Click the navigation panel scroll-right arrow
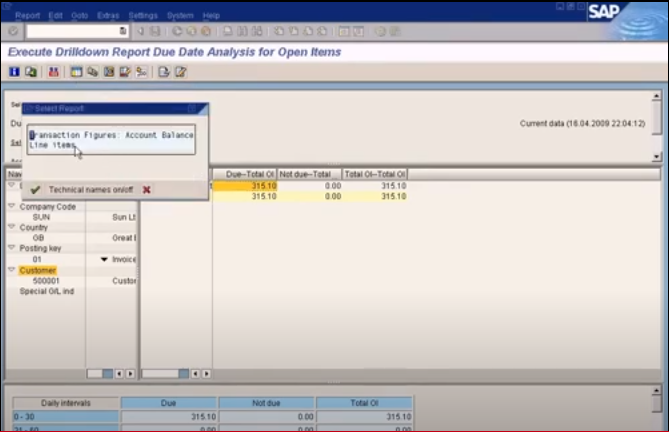Image resolution: width=669 pixels, height=432 pixels. (x=130, y=374)
